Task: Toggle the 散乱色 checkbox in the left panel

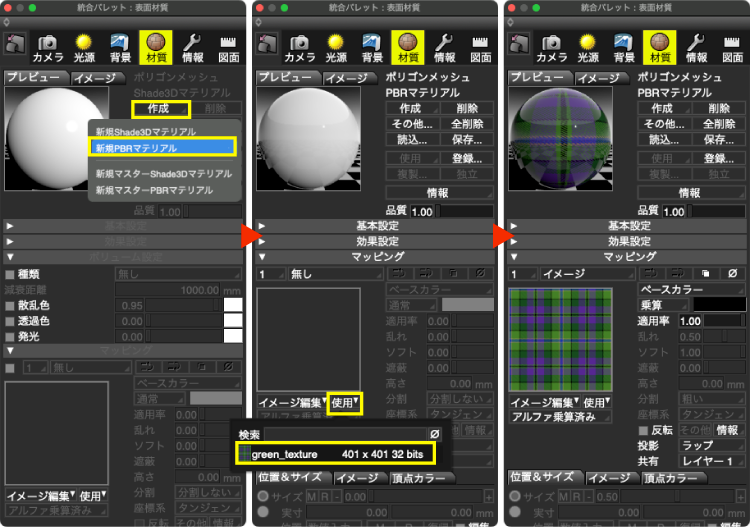Action: coord(10,305)
